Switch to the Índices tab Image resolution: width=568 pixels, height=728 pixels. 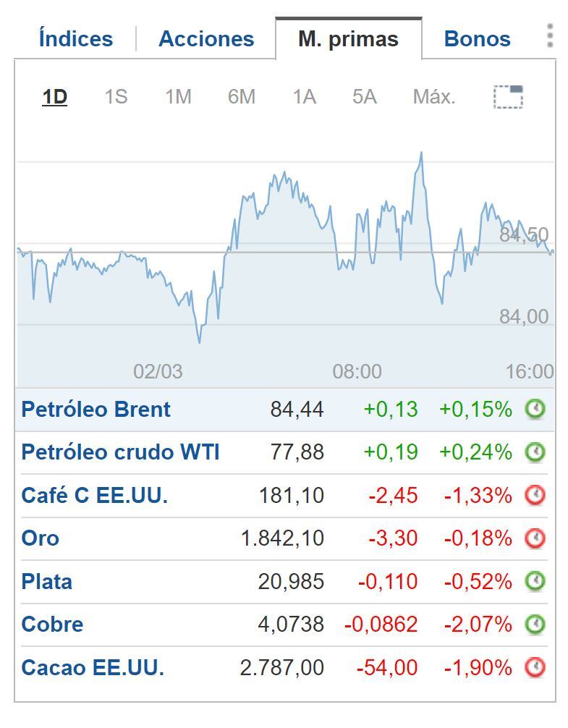tap(75, 38)
